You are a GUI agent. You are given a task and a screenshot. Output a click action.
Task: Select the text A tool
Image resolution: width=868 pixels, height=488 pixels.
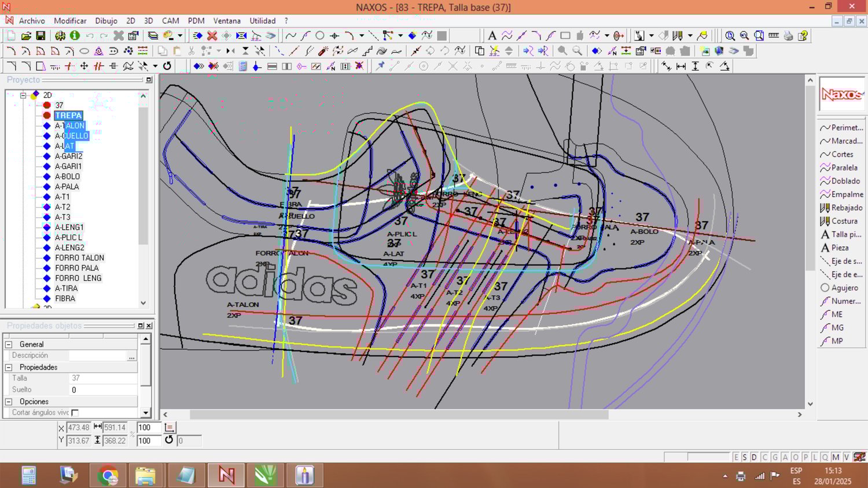(492, 36)
